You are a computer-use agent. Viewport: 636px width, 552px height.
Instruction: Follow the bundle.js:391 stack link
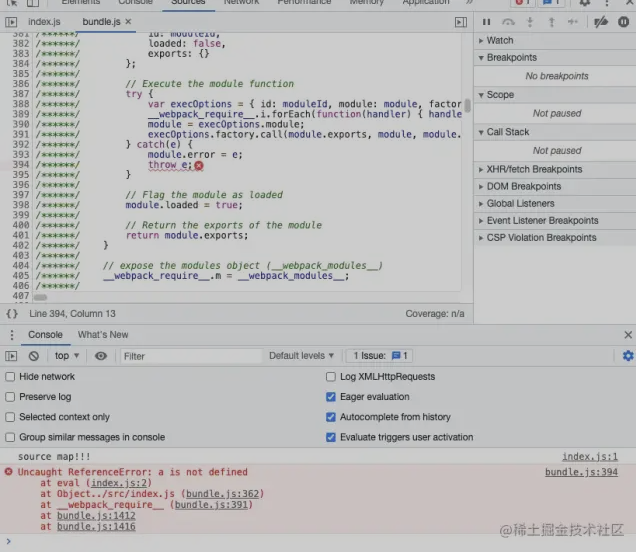point(211,505)
